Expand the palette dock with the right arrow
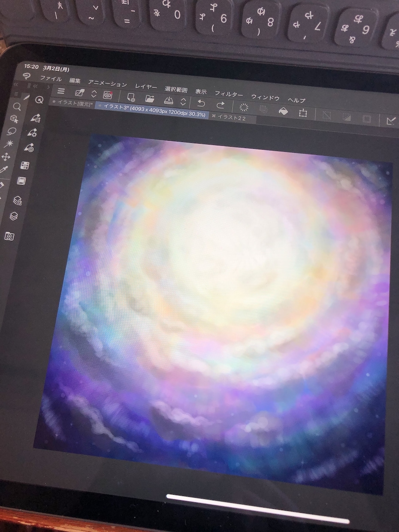 click(x=48, y=87)
